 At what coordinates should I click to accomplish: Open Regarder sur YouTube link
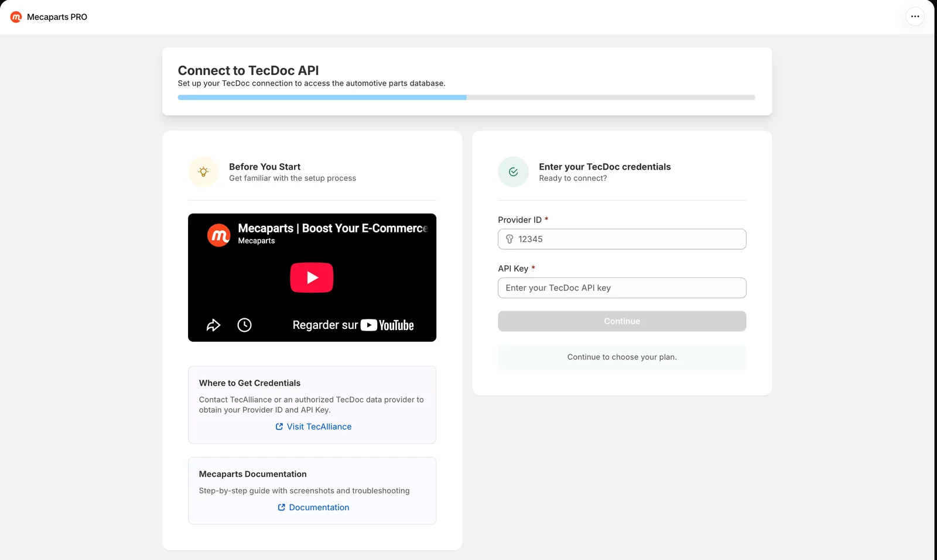pos(353,325)
